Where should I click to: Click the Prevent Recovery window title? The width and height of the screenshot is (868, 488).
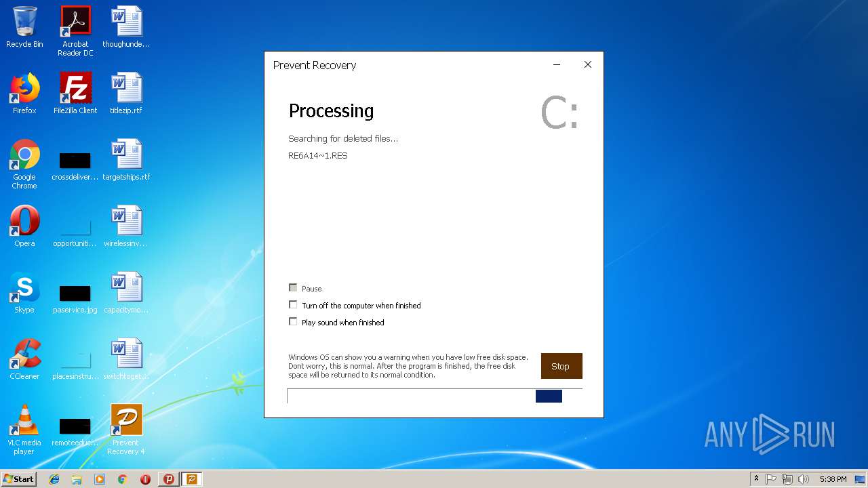click(315, 65)
